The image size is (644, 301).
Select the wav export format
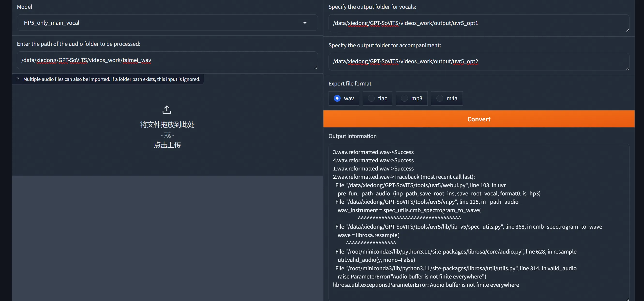(337, 98)
